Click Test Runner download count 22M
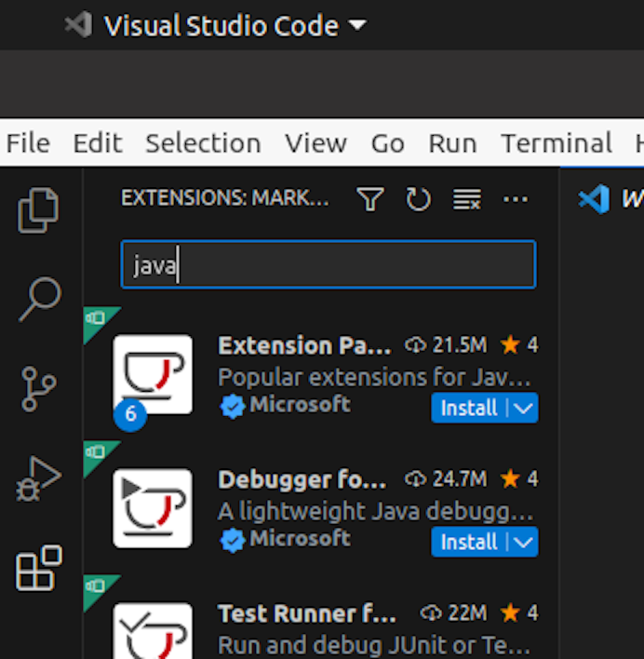This screenshot has height=659, width=644. (x=454, y=612)
